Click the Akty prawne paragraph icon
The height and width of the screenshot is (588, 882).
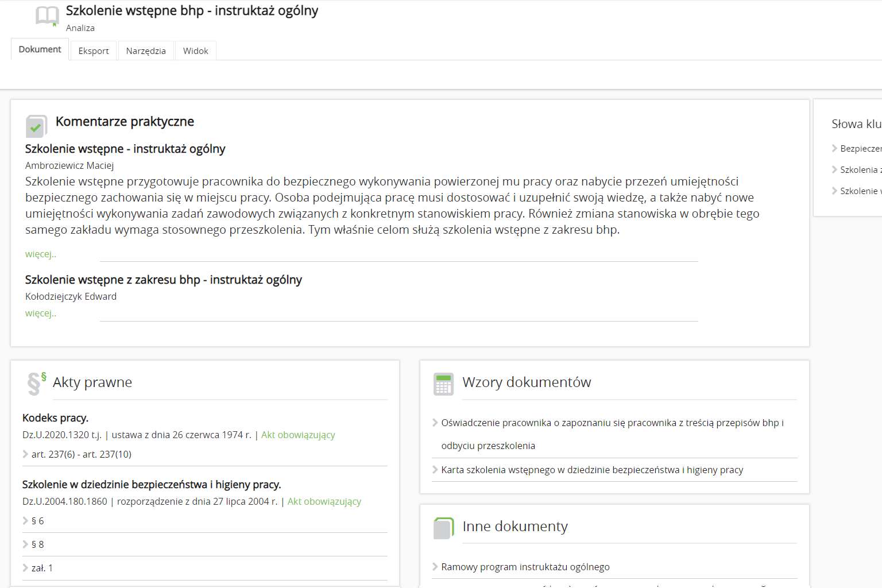click(x=36, y=384)
